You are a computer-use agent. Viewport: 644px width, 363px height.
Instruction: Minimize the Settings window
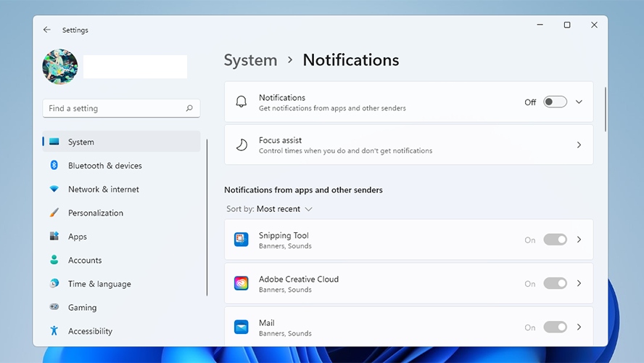tap(540, 25)
